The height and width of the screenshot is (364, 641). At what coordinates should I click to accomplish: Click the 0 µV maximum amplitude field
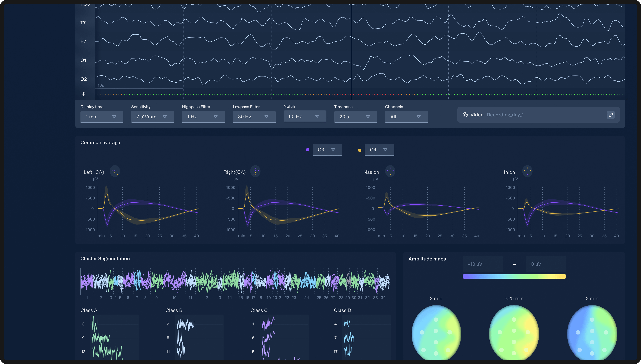click(546, 264)
